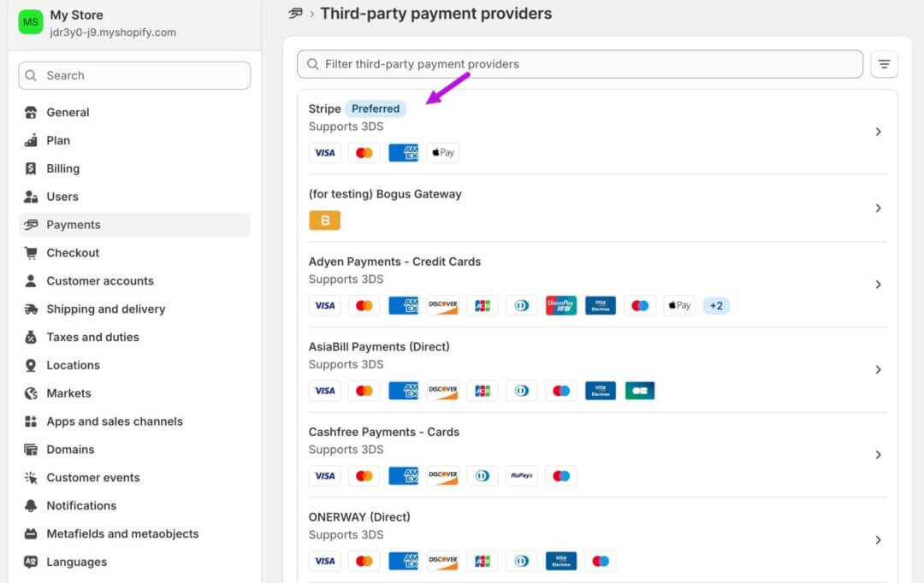Click the Users people icon
This screenshot has height=583, width=924.
tap(31, 197)
